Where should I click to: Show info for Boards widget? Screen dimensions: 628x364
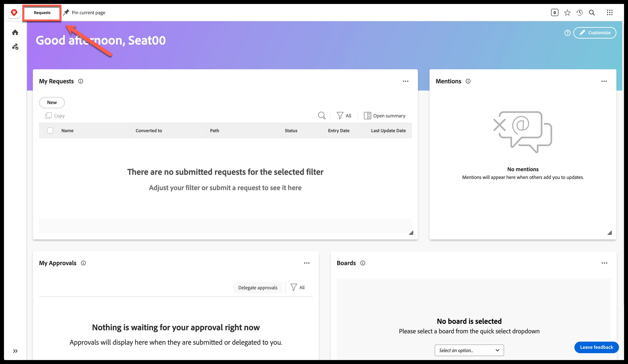pos(363,263)
